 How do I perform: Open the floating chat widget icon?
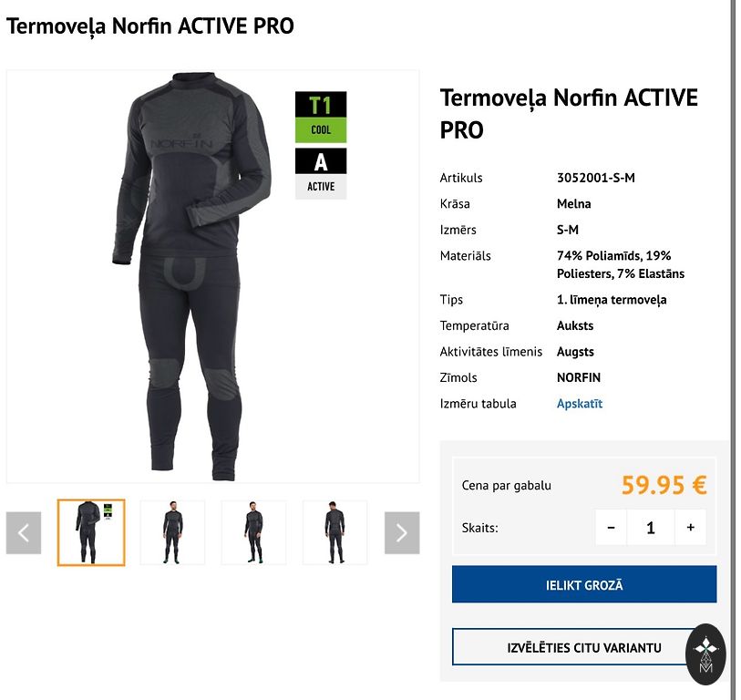705,654
